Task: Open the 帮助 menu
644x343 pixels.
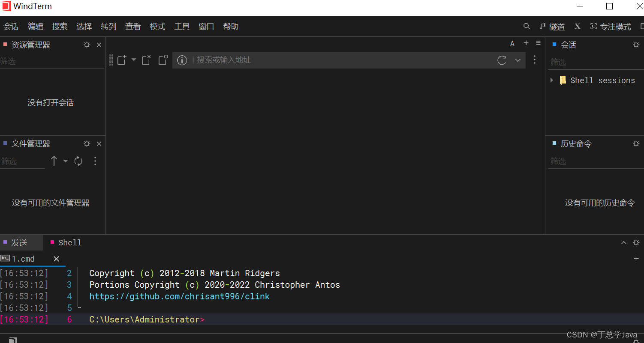Action: point(231,27)
